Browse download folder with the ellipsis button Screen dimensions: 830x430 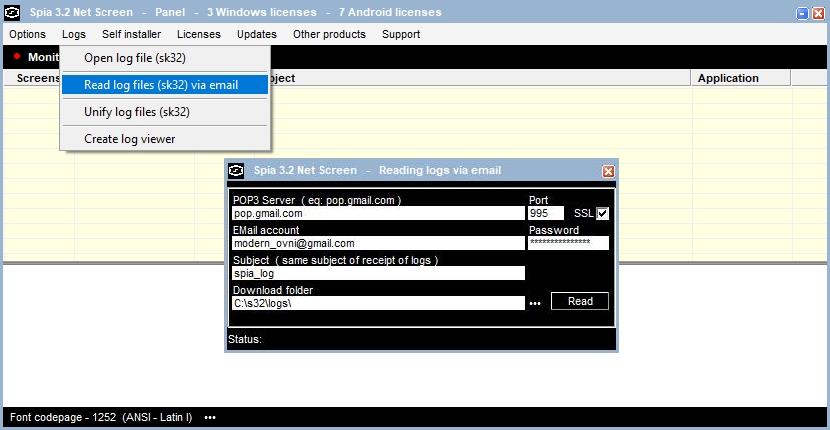pos(535,303)
